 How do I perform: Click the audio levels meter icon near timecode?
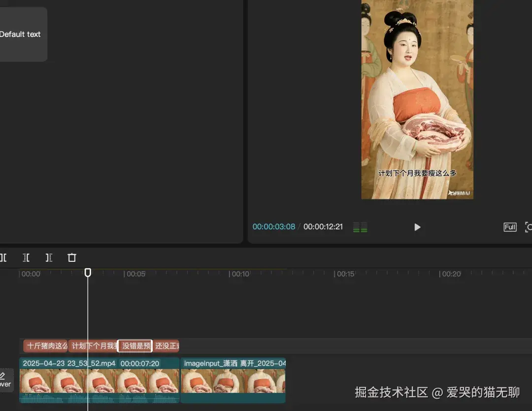(x=360, y=227)
